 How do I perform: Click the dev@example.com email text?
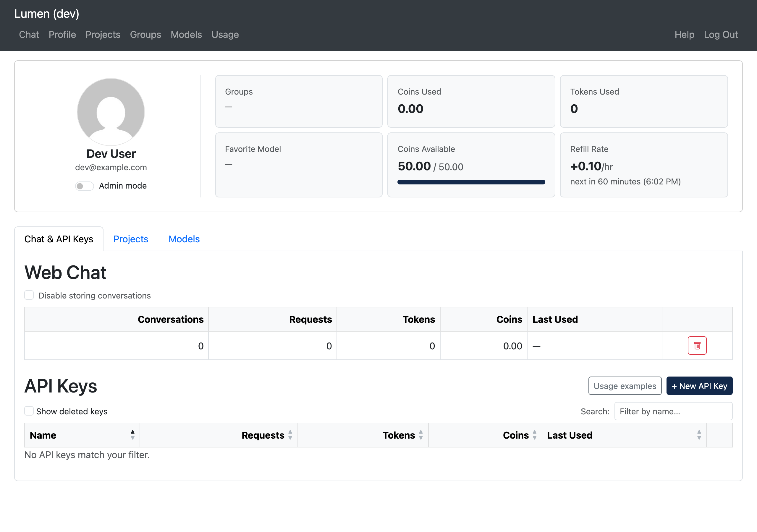111,168
